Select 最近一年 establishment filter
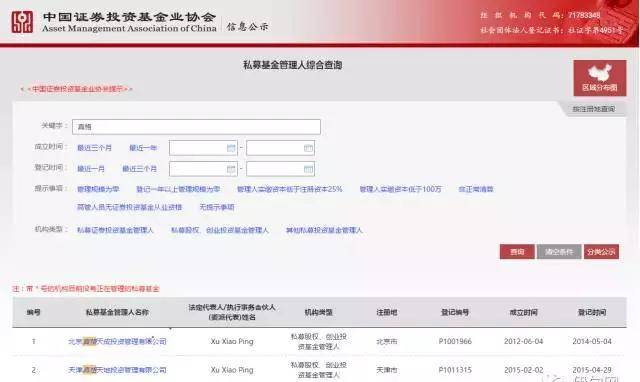640x382 pixels. point(143,148)
